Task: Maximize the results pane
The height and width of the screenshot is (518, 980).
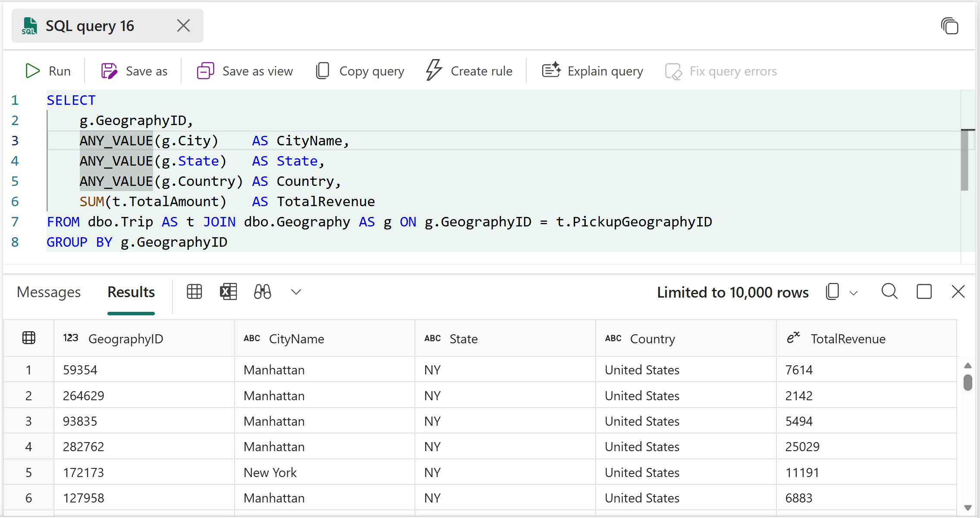Action: point(924,292)
